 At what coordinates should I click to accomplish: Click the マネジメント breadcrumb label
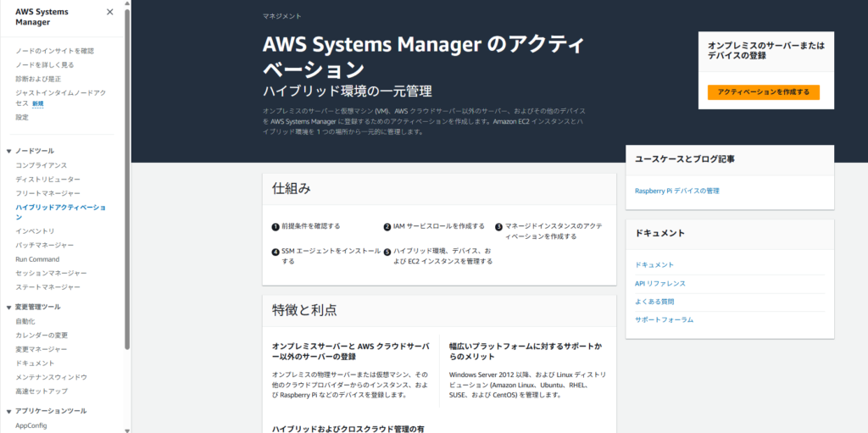[282, 17]
